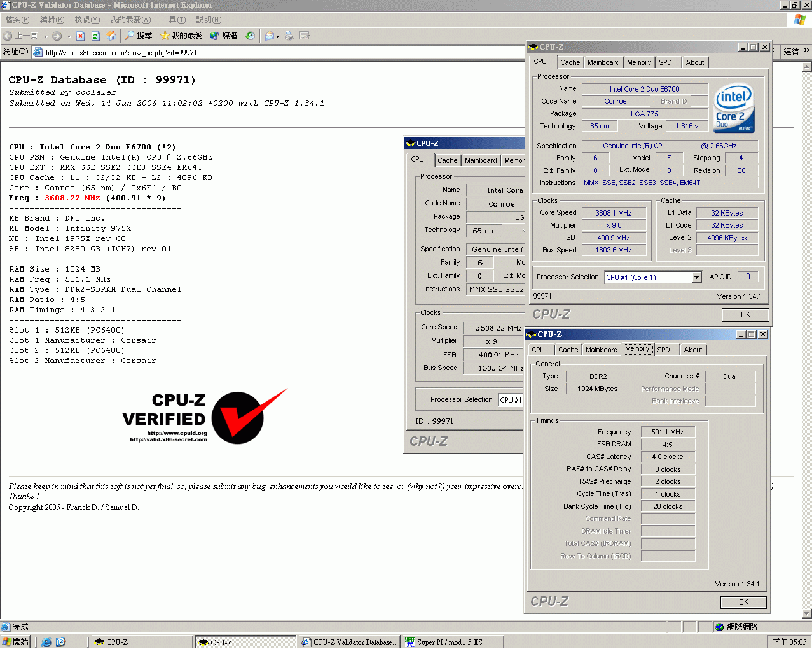Click the Edit page icon beside Print

point(305,36)
